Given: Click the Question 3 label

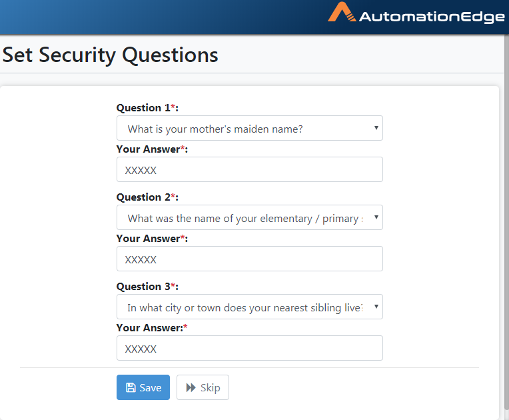Looking at the screenshot, I should tap(147, 286).
